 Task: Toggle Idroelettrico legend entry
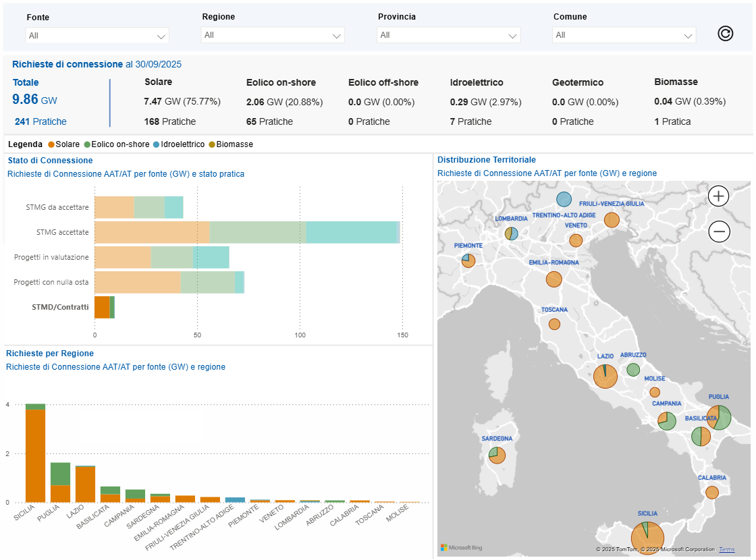point(182,144)
